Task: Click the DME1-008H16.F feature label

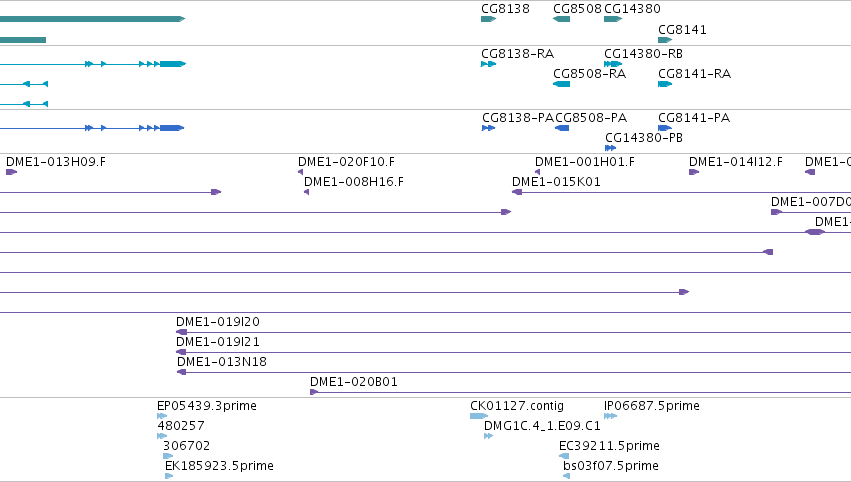Action: pyautogui.click(x=354, y=182)
